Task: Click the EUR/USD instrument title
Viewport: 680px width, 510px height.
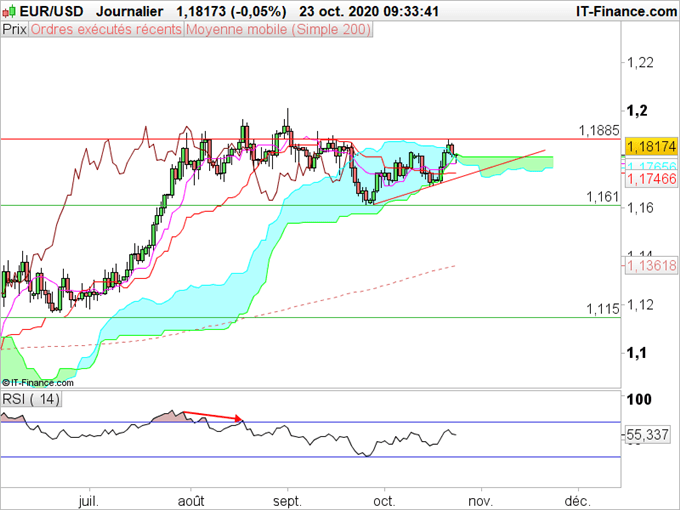Action: [52, 11]
